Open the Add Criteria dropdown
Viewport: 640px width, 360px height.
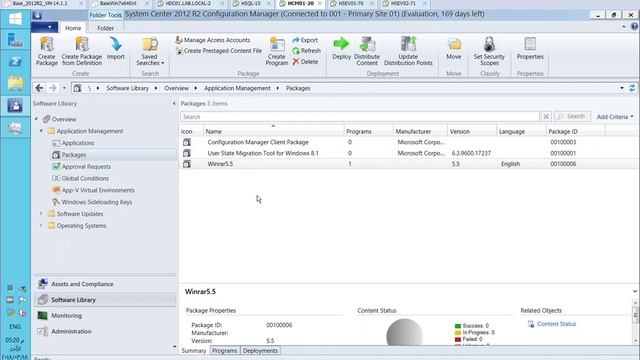(x=615, y=117)
